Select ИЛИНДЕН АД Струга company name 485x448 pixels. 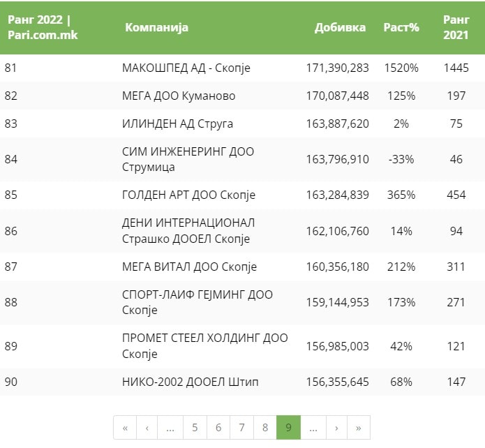point(177,124)
